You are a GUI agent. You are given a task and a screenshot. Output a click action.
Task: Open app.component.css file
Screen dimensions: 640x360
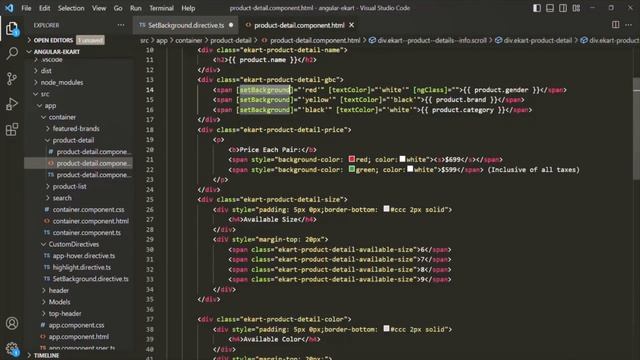(x=76, y=325)
